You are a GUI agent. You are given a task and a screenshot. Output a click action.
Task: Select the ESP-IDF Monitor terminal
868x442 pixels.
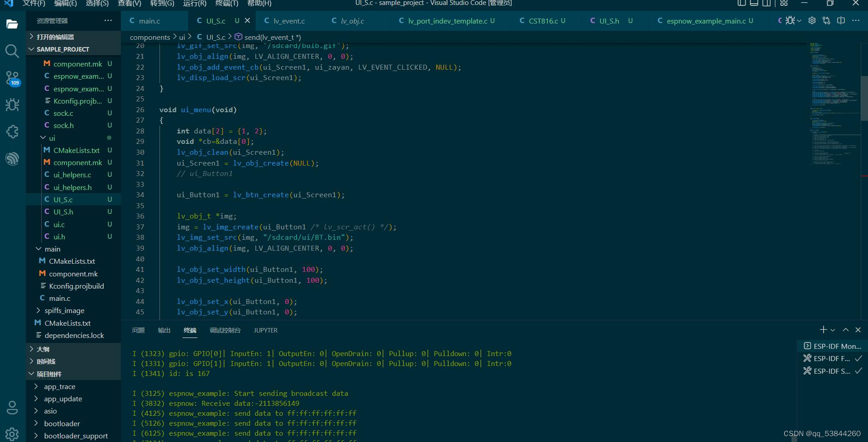(832, 346)
